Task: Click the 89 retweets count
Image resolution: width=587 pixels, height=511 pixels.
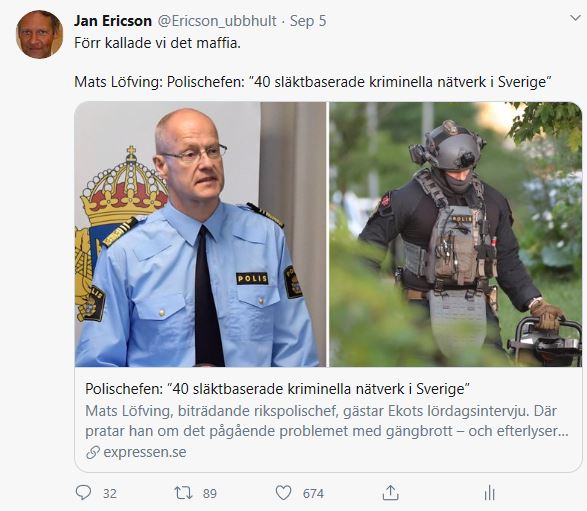Action: [210, 494]
